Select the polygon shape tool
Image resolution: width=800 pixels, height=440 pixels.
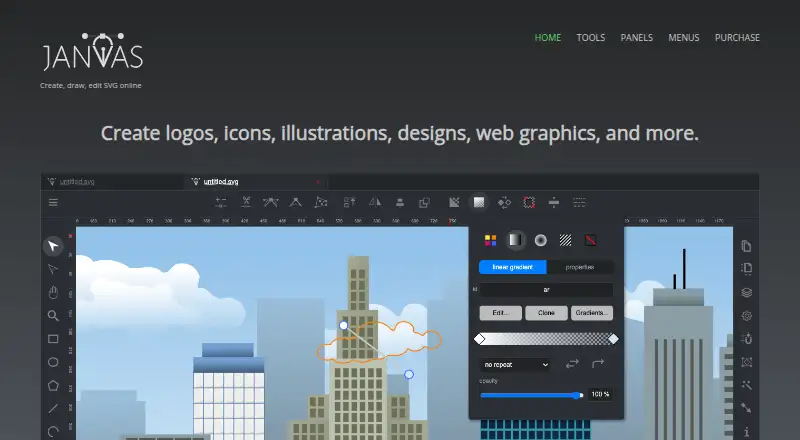tap(53, 385)
